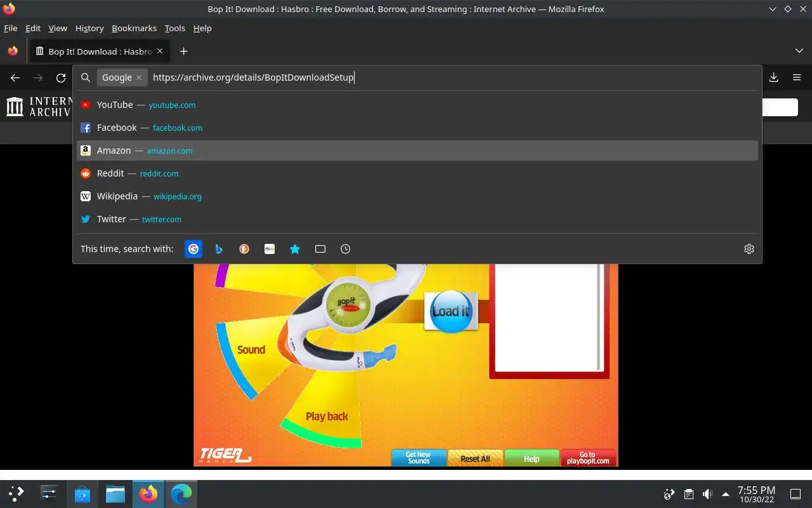Open a new tab with plus button
812x508 pixels.
point(183,51)
